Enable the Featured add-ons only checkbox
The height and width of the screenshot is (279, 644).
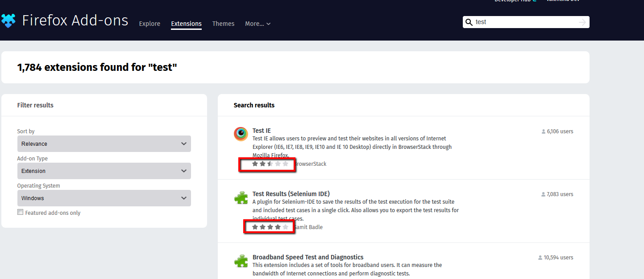[20, 212]
